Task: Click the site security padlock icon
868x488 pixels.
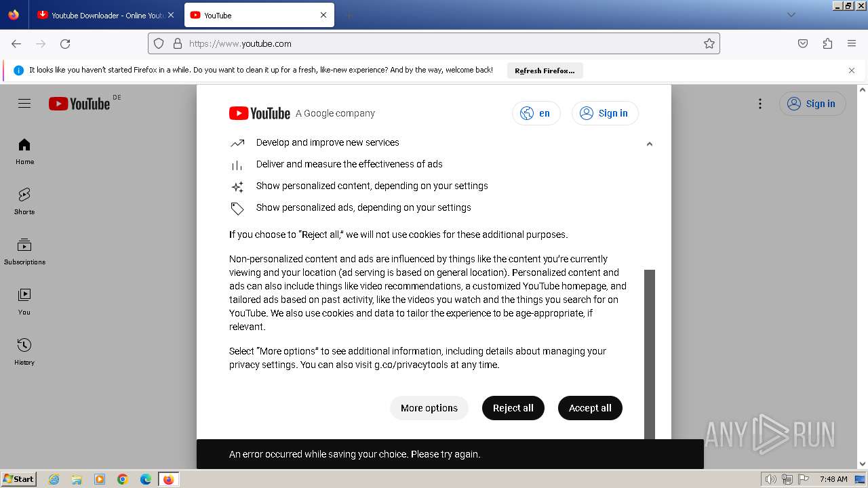Action: (x=178, y=43)
